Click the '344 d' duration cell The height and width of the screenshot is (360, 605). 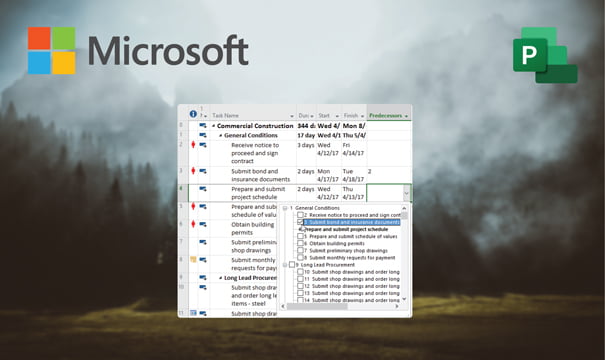pyautogui.click(x=306, y=126)
